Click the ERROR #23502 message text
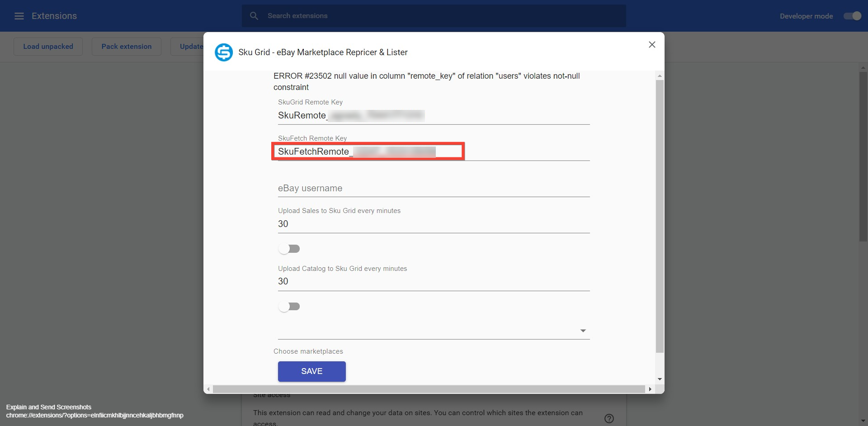 pyautogui.click(x=427, y=81)
